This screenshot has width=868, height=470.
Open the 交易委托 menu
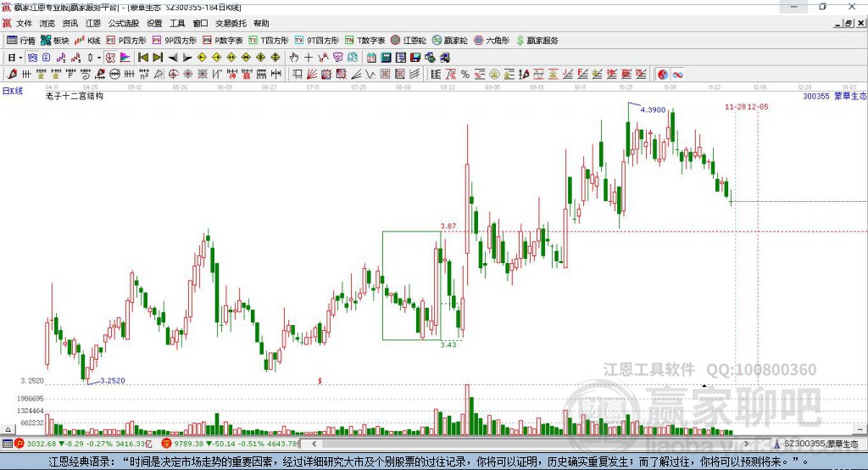point(231,23)
